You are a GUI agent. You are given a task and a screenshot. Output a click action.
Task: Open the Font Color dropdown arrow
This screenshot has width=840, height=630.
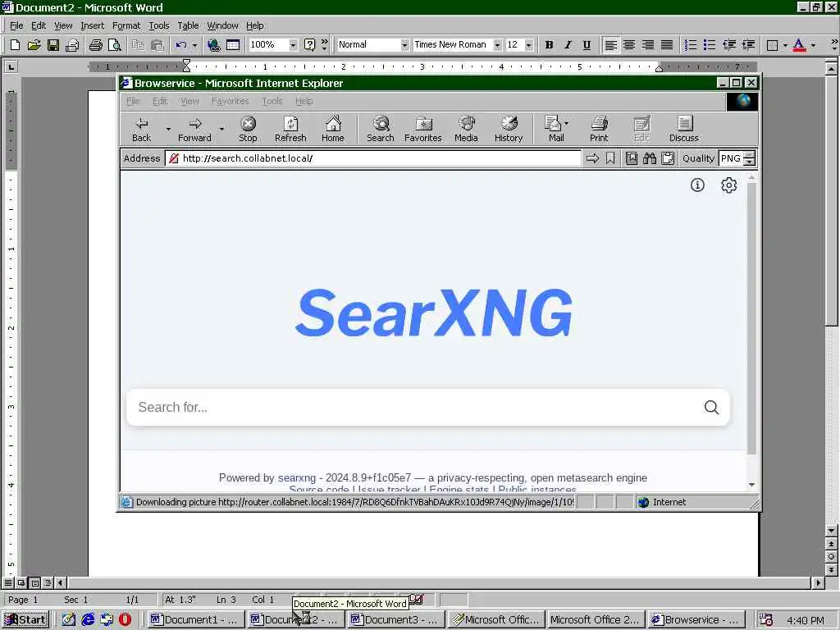[813, 45]
